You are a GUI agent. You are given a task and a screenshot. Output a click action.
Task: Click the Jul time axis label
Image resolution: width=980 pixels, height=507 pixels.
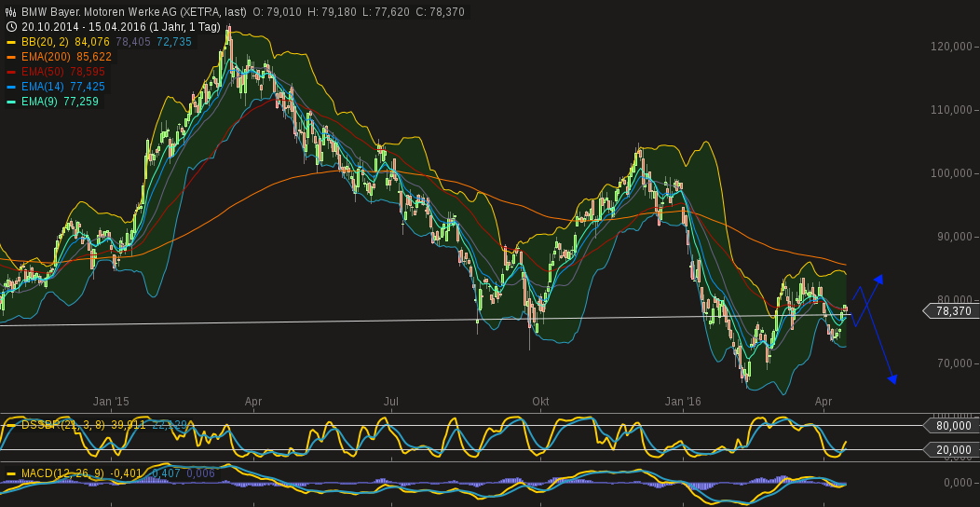point(391,402)
